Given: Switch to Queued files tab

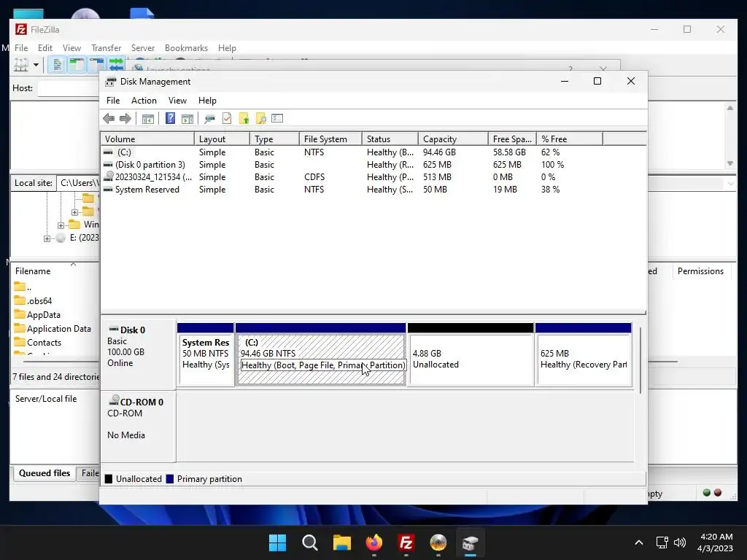Looking at the screenshot, I should pyautogui.click(x=44, y=473).
